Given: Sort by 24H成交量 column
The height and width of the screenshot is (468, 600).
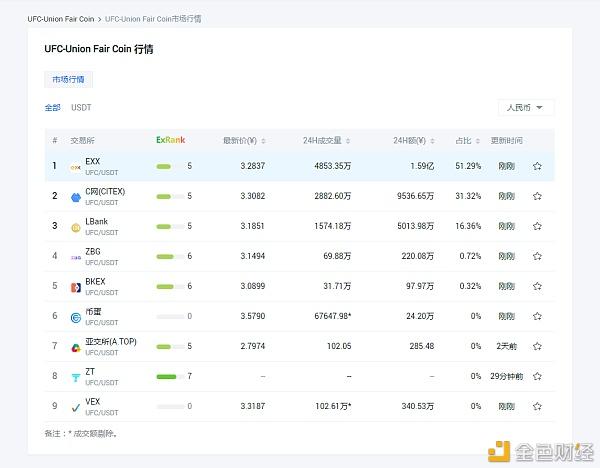Looking at the screenshot, I should click(326, 141).
